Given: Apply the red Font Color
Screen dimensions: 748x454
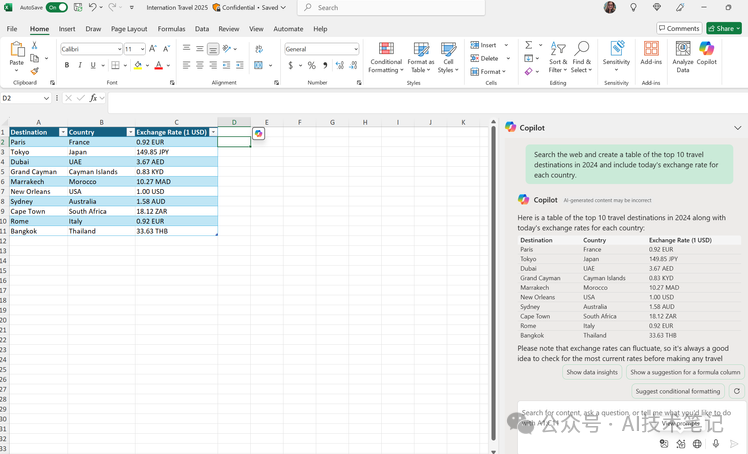Looking at the screenshot, I should click(x=158, y=65).
